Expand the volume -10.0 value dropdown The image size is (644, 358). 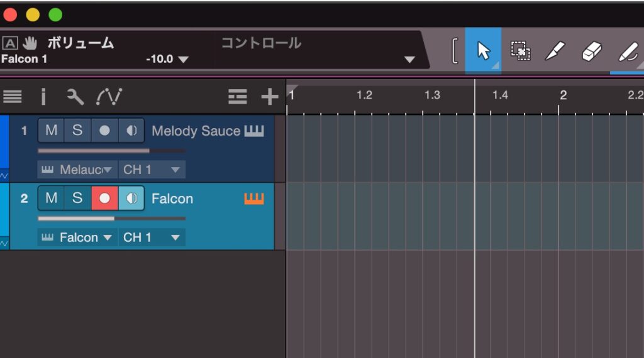(183, 60)
